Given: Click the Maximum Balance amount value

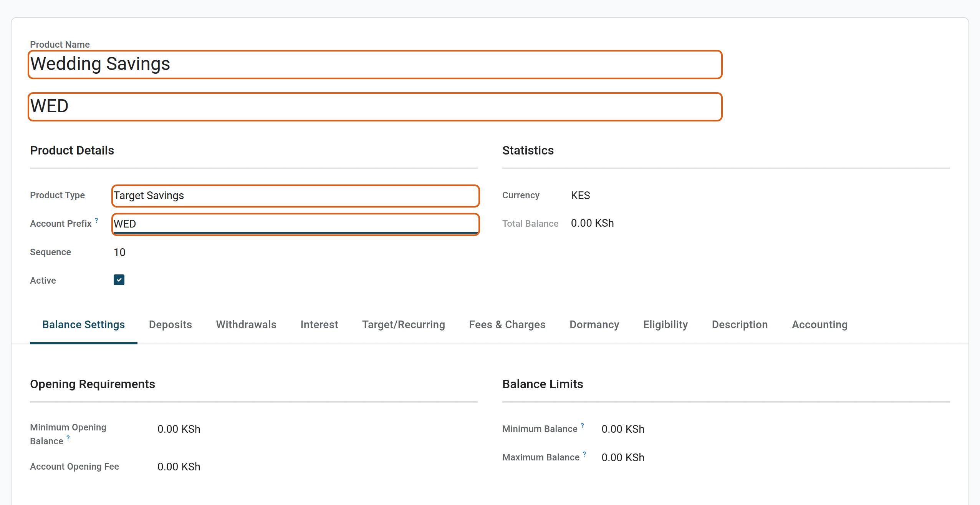Looking at the screenshot, I should [x=623, y=457].
